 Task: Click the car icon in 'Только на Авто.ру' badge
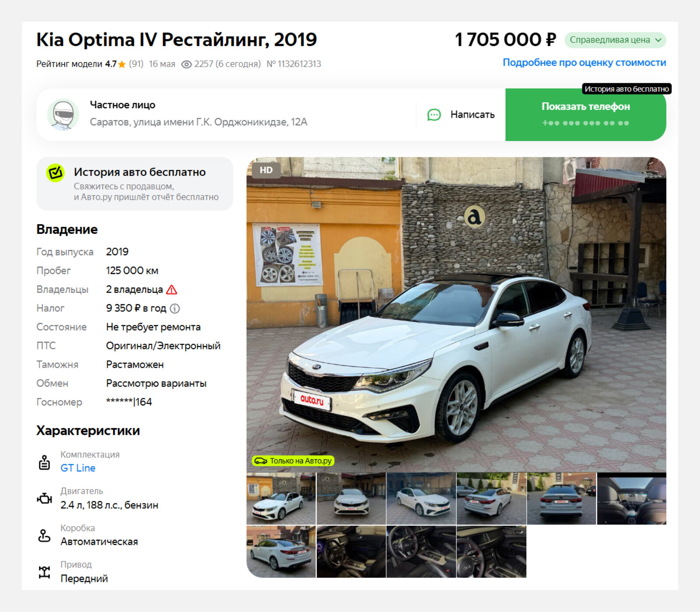click(x=261, y=461)
